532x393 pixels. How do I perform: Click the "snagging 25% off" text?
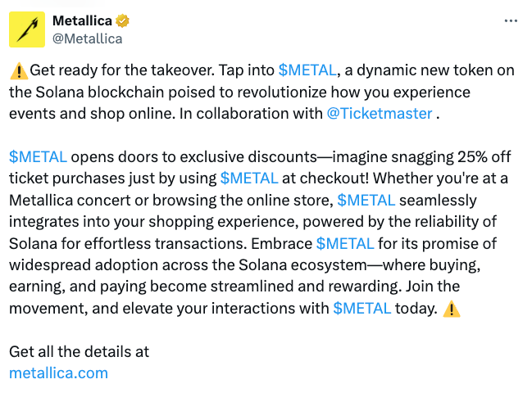click(x=451, y=157)
